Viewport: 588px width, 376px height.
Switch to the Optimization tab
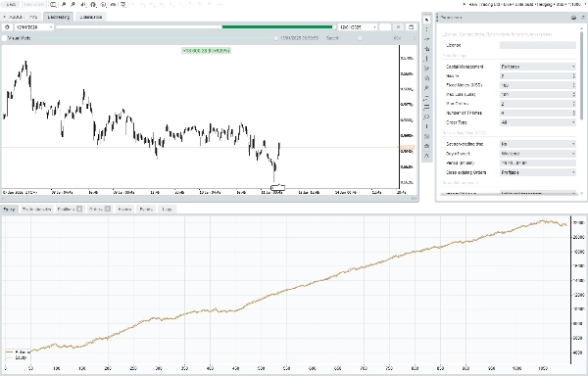pos(91,17)
